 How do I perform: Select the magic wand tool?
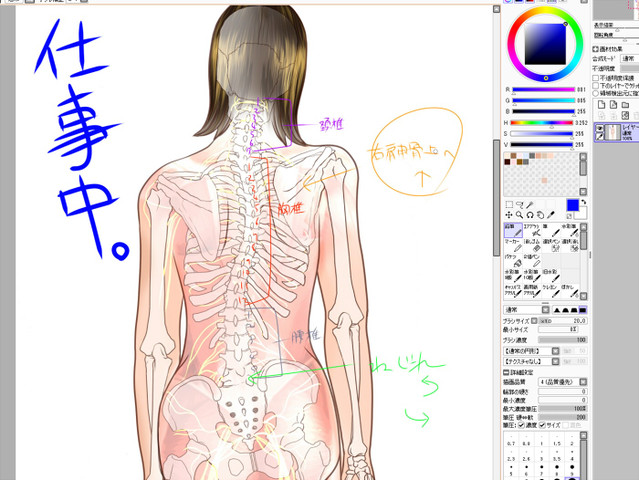pyautogui.click(x=530, y=205)
